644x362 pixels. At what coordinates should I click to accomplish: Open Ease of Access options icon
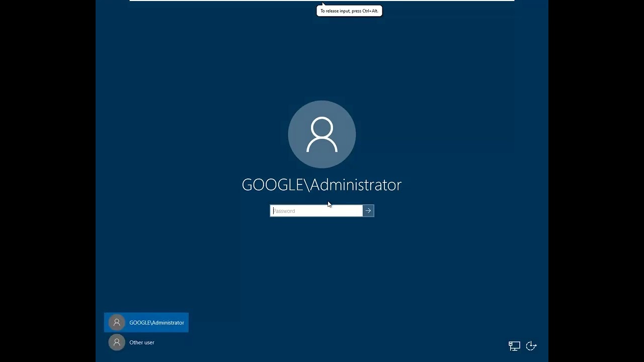click(531, 346)
